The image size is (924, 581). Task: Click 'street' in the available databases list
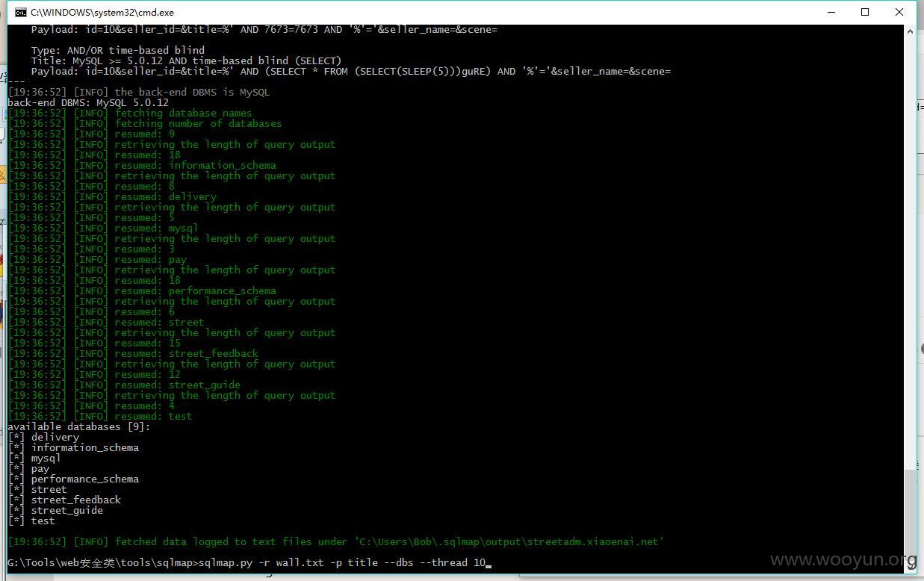coord(49,489)
